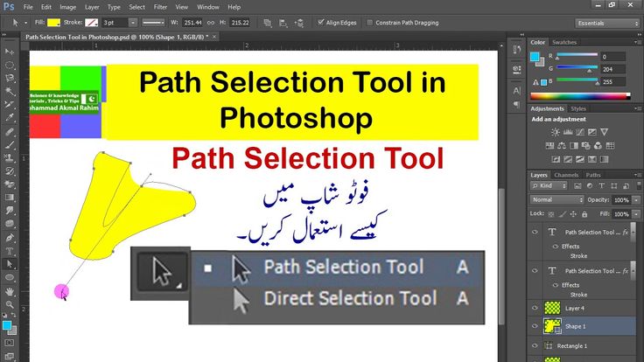The width and height of the screenshot is (644, 362).
Task: Switch to the Swatches tab
Action: (564, 42)
